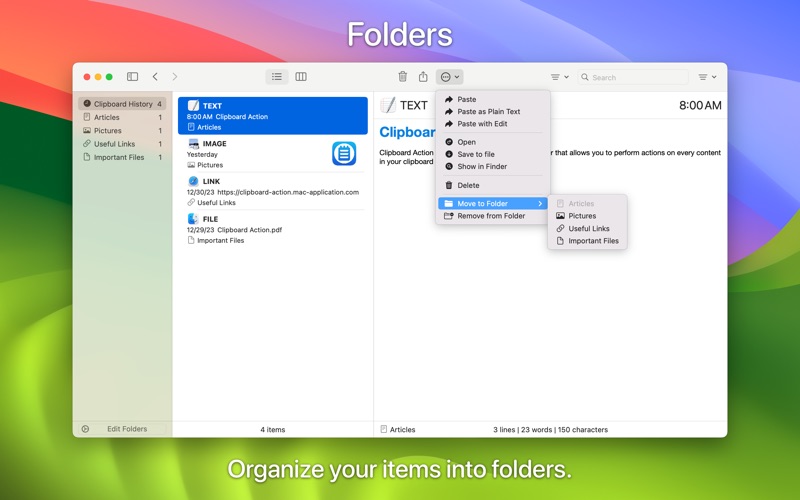Screen dimensions: 800x500
Task: Choose Paste from the menu
Action: click(x=493, y=99)
